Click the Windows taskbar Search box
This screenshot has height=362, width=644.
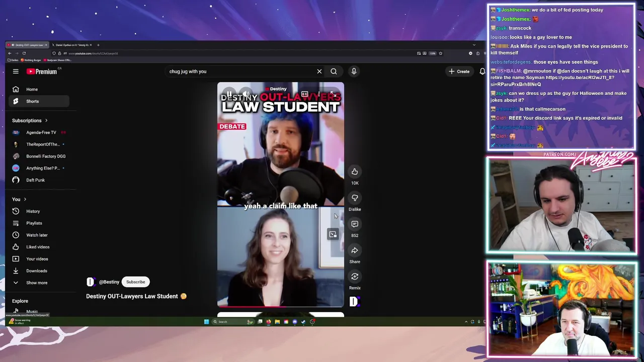point(233,322)
